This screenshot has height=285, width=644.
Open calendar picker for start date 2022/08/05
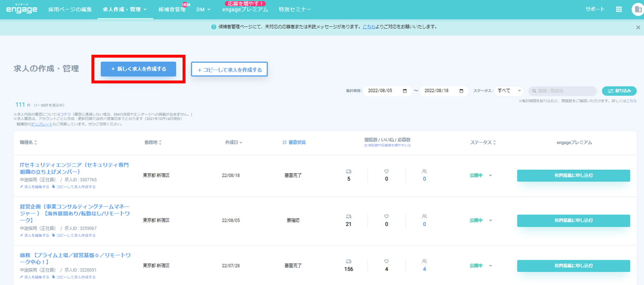[x=405, y=91]
